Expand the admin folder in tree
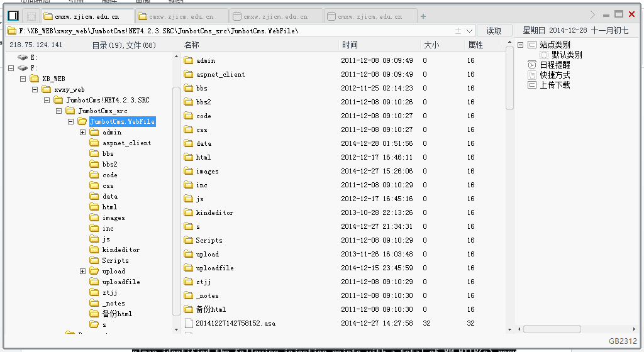 click(82, 132)
